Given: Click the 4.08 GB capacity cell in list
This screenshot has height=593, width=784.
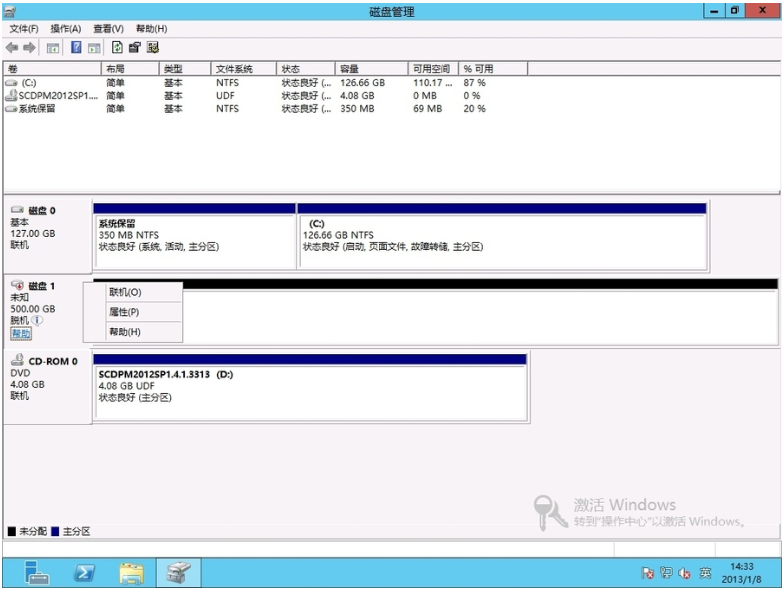Looking at the screenshot, I should 357,96.
